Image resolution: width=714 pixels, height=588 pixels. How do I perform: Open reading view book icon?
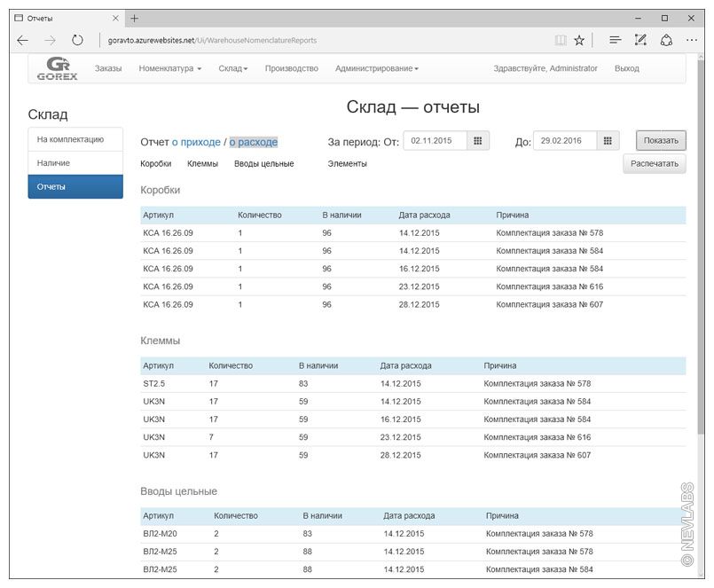pyautogui.click(x=560, y=40)
